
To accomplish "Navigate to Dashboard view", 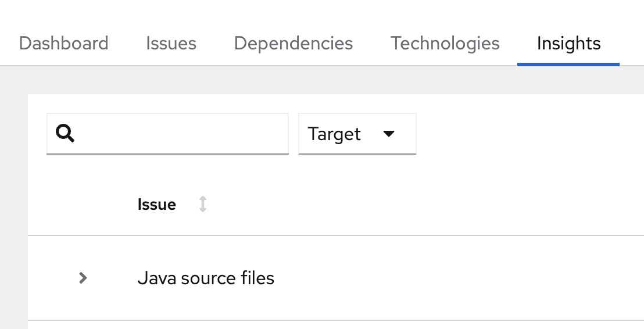I will 64,44.
